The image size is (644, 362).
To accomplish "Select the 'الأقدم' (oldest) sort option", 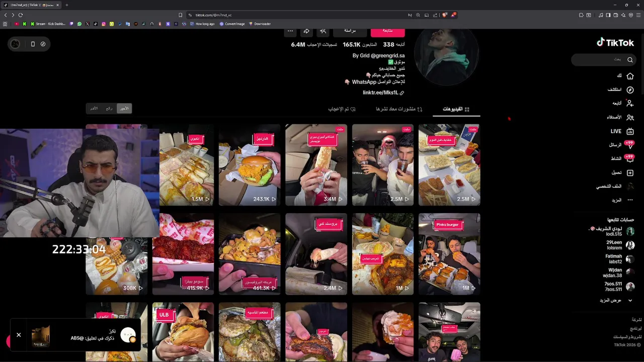I will [94, 108].
